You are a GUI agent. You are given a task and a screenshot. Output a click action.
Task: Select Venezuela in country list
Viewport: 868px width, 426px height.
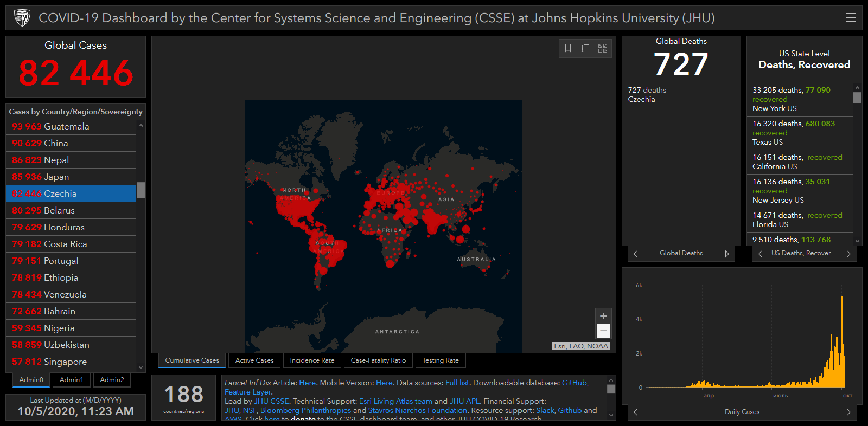71,294
